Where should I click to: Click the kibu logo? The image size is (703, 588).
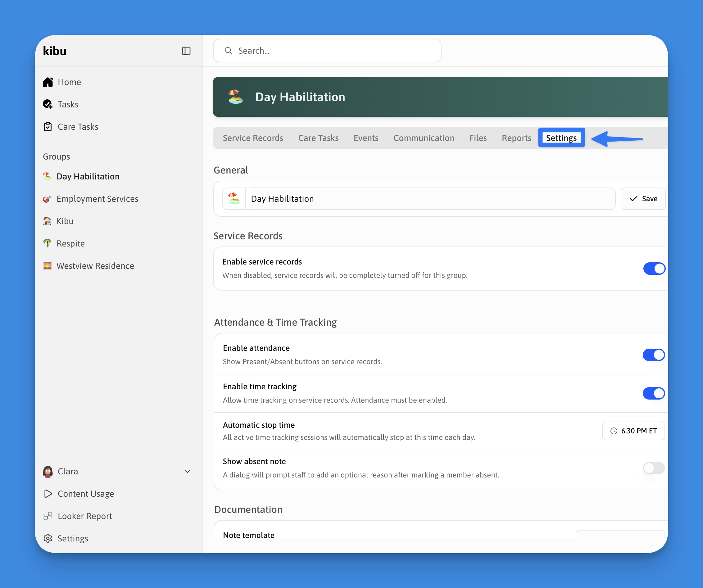pyautogui.click(x=55, y=51)
